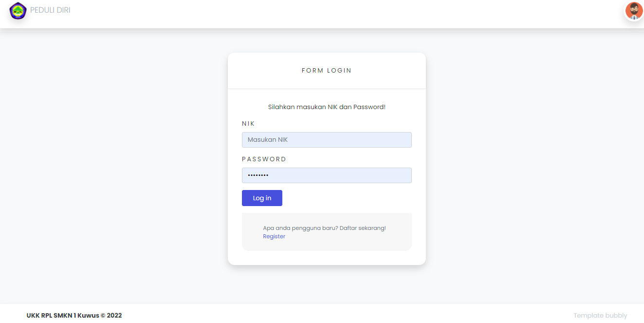Click the FORM LOGIN header text
The width and height of the screenshot is (644, 323).
327,70
